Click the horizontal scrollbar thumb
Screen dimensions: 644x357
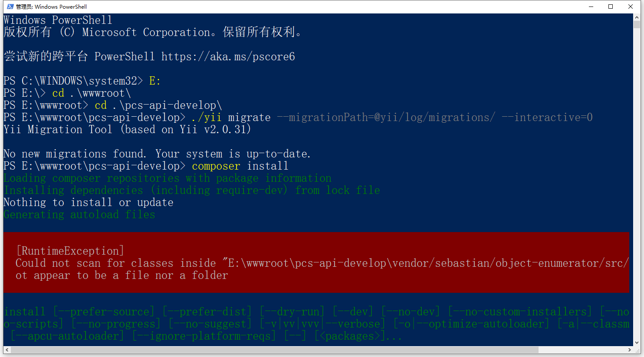point(274,350)
